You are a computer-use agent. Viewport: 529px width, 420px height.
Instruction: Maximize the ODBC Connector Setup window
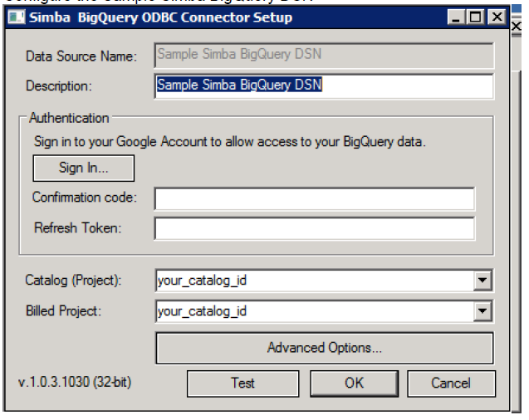(476, 17)
